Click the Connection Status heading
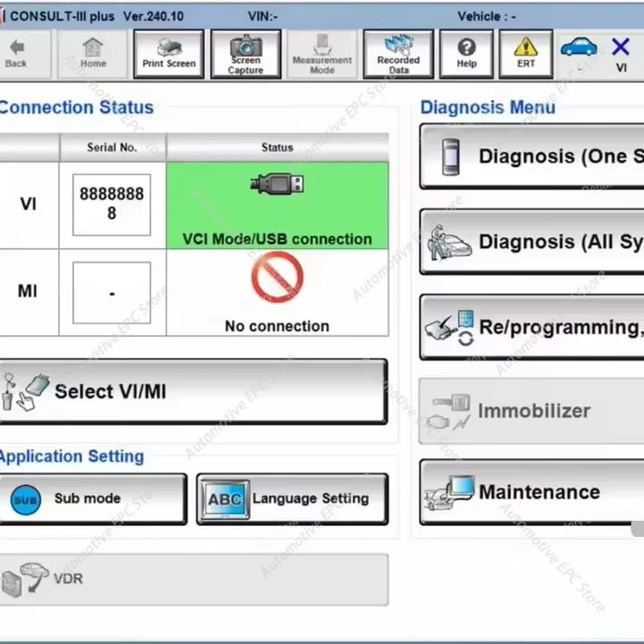 click(x=77, y=107)
